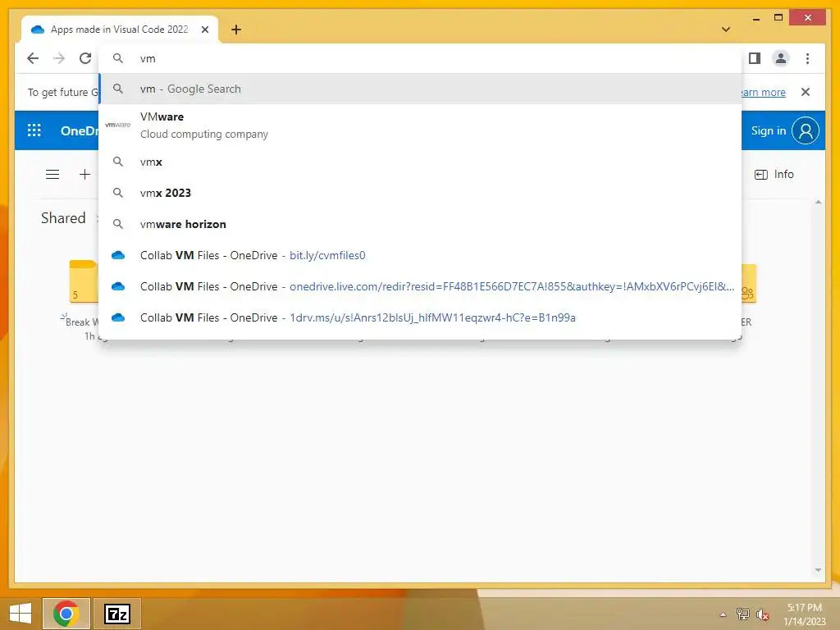The height and width of the screenshot is (630, 840).
Task: Click the 'Shared' breadcrumb
Action: point(63,218)
